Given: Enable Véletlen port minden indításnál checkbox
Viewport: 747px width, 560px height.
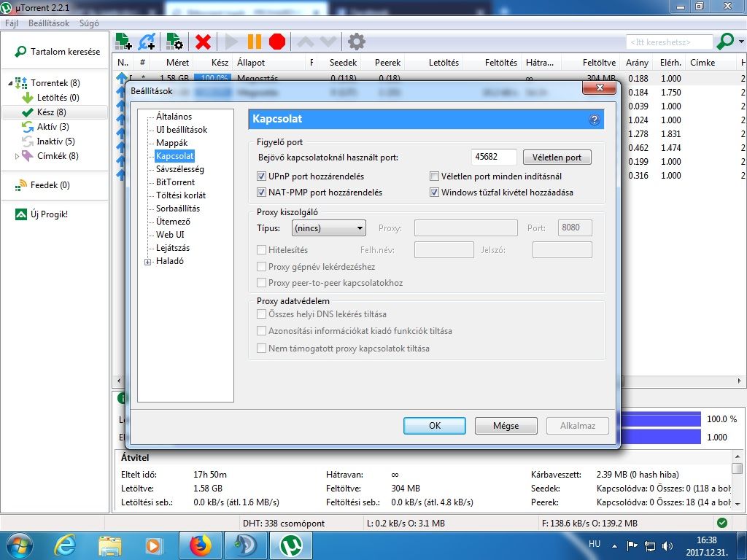Looking at the screenshot, I should pos(434,176).
